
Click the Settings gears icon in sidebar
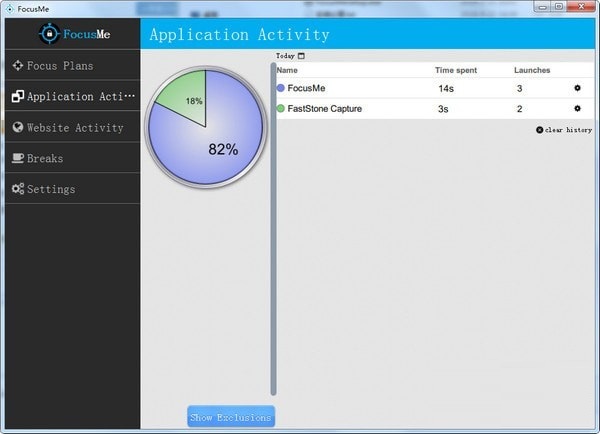click(x=17, y=190)
